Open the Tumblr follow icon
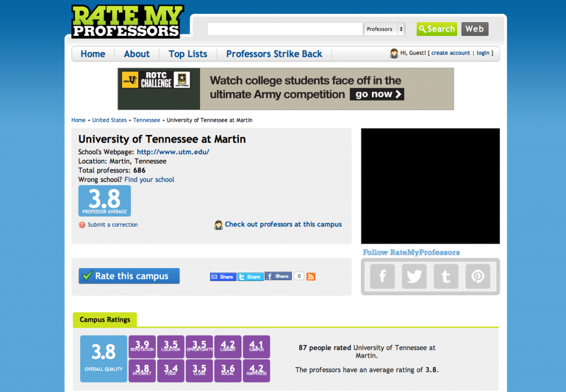The width and height of the screenshot is (566, 392). pos(446,276)
